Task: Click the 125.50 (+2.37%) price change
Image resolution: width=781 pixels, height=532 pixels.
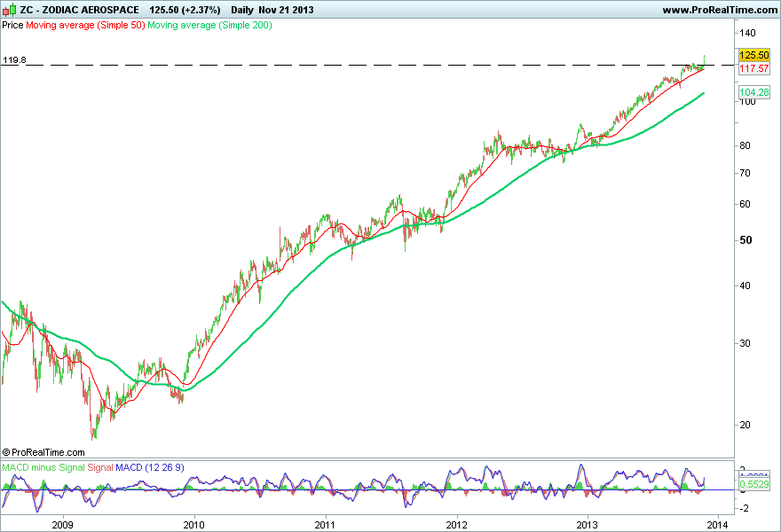Action: [185, 10]
